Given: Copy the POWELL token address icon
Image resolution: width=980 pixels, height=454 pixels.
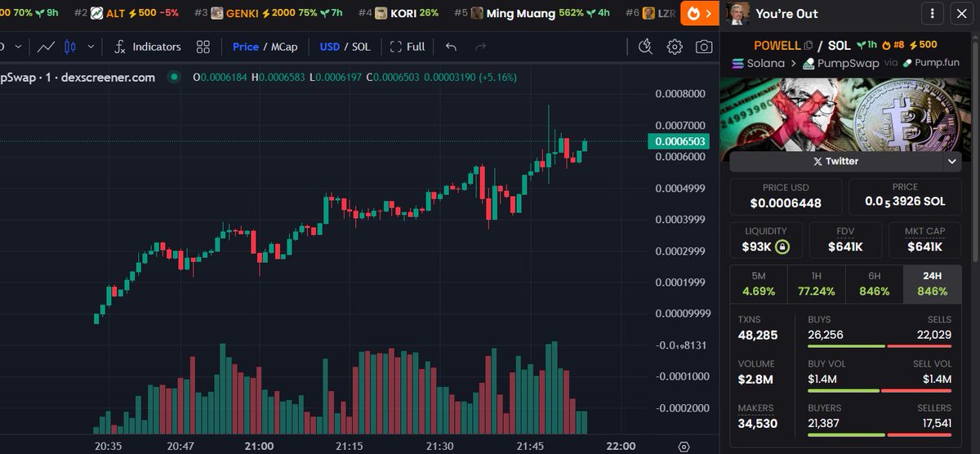Looking at the screenshot, I should 808,46.
